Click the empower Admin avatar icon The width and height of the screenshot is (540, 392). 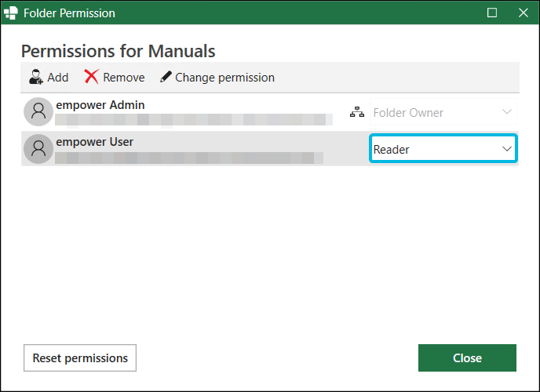pos(38,111)
